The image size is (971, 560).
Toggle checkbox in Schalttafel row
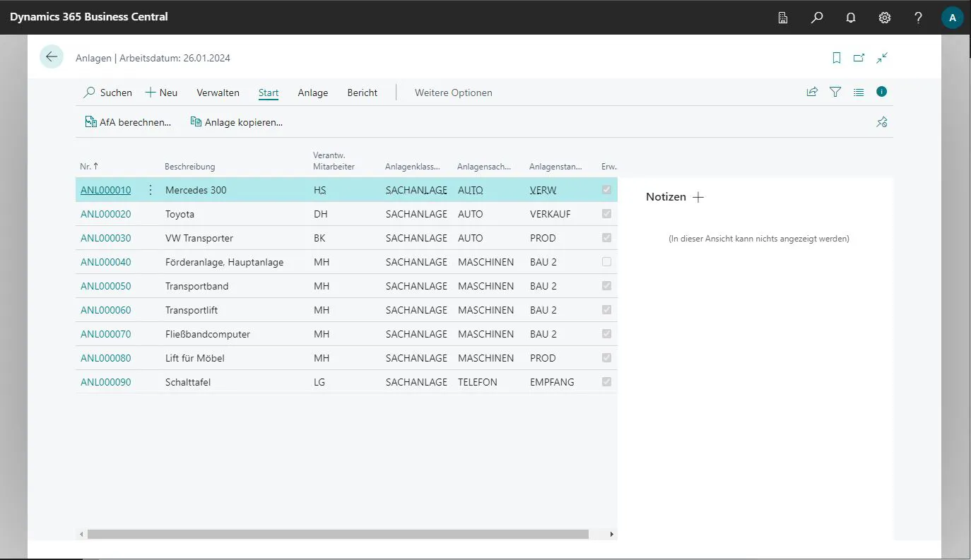(606, 382)
